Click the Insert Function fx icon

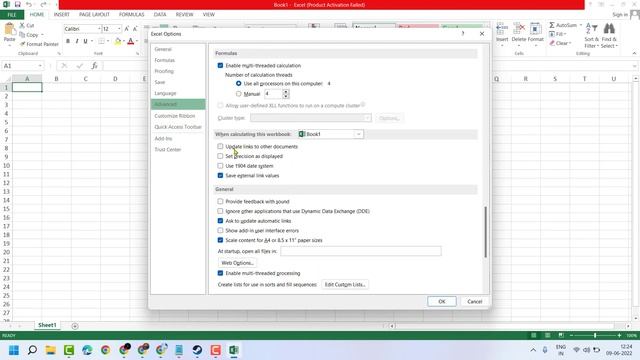click(x=94, y=65)
